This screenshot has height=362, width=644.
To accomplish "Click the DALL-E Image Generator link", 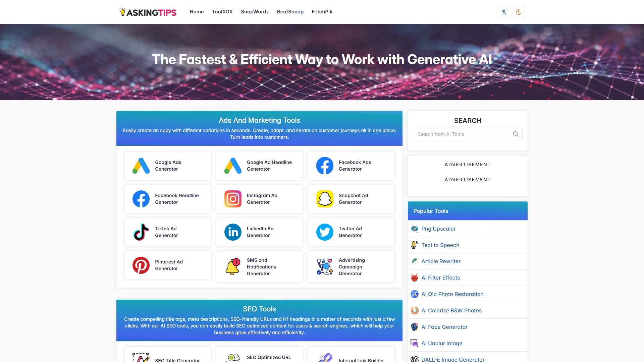I will coord(452,359).
